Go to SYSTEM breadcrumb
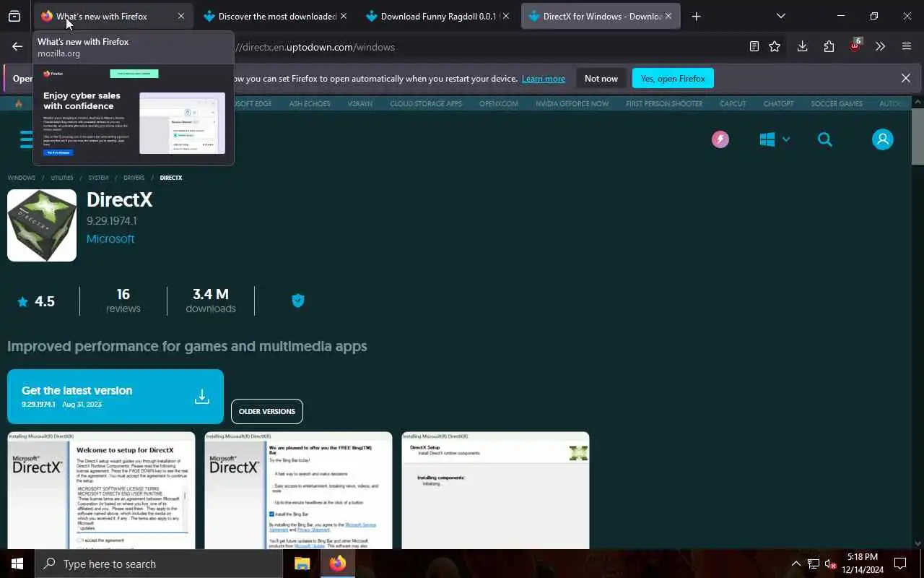924x578 pixels. point(98,178)
